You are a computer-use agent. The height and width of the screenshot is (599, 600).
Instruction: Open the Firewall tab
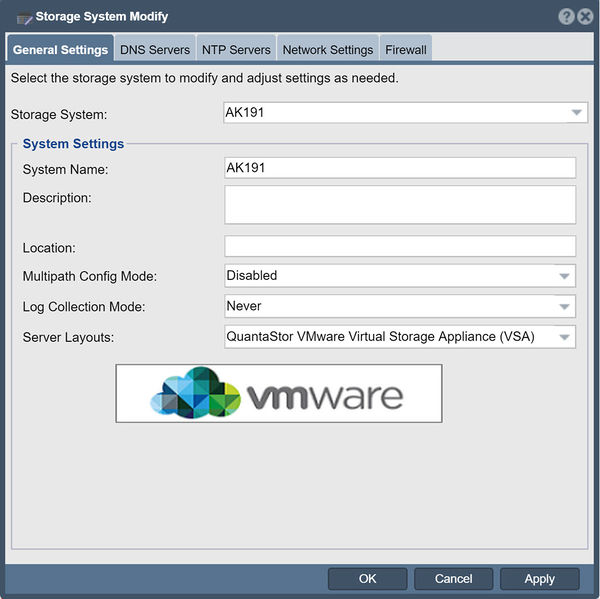(x=406, y=50)
